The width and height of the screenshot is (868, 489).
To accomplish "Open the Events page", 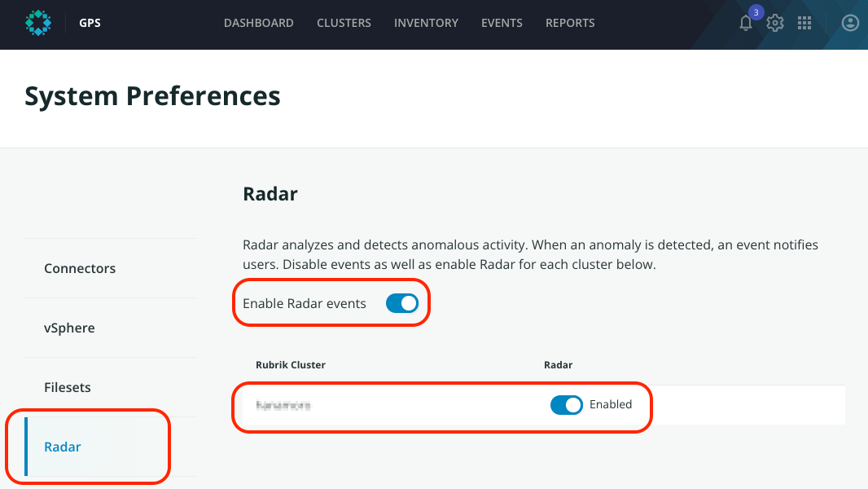I will click(x=502, y=23).
